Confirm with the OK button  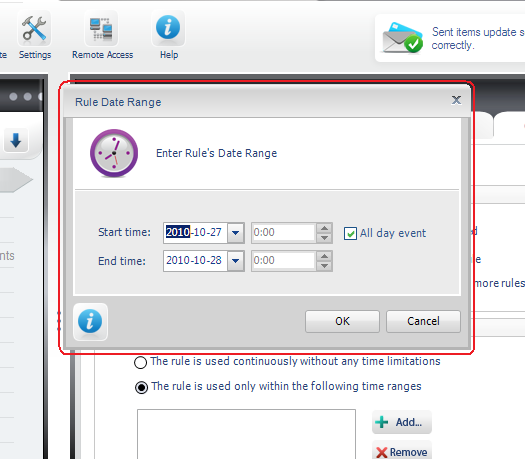coord(342,321)
